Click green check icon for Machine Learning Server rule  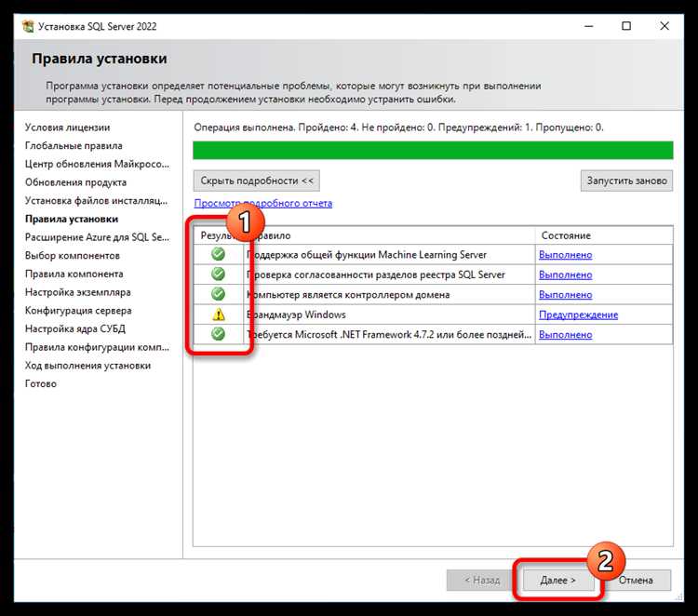pyautogui.click(x=218, y=254)
